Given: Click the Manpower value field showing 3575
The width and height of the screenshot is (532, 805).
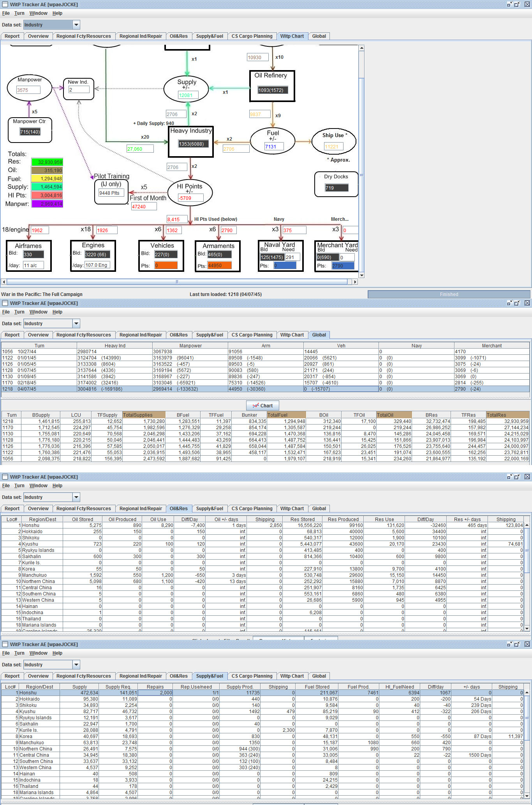Looking at the screenshot, I should coord(28,90).
